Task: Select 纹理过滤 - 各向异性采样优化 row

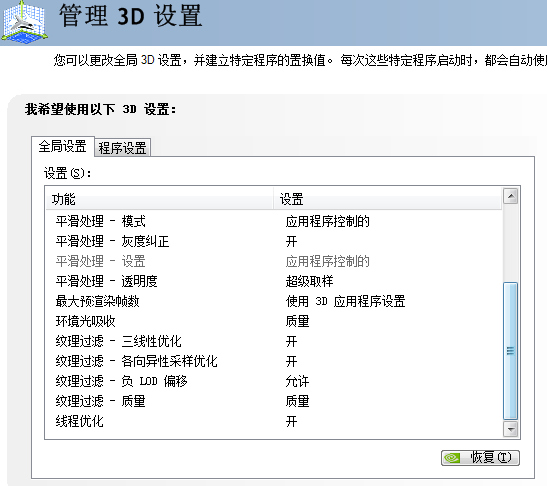Action: click(x=274, y=361)
